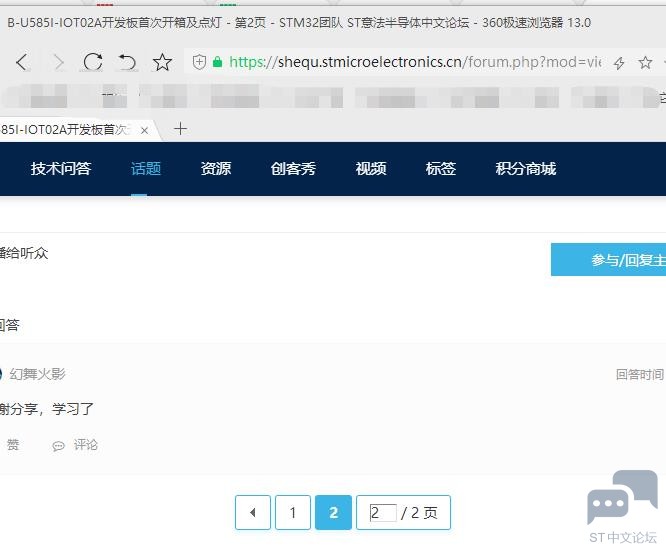This screenshot has height=553, width=666.
Task: Click the lightning speed-mode icon
Action: click(x=619, y=63)
